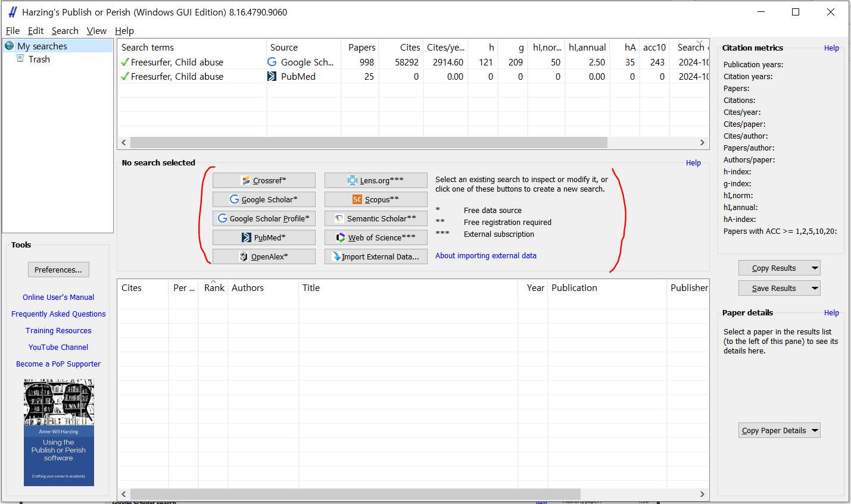Start a Semantic Scholar search
This screenshot has width=851, height=504.
(376, 218)
